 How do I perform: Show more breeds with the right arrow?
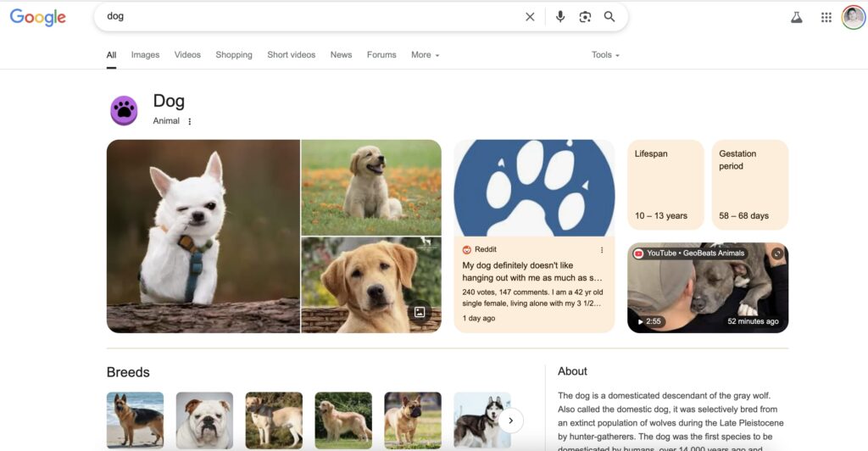click(510, 420)
